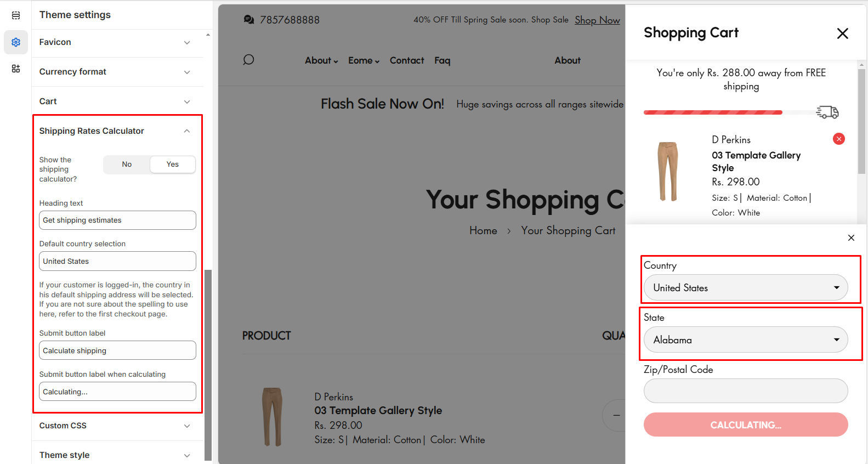Image resolution: width=868 pixels, height=464 pixels.
Task: Expand the Currency format section
Action: coord(117,72)
